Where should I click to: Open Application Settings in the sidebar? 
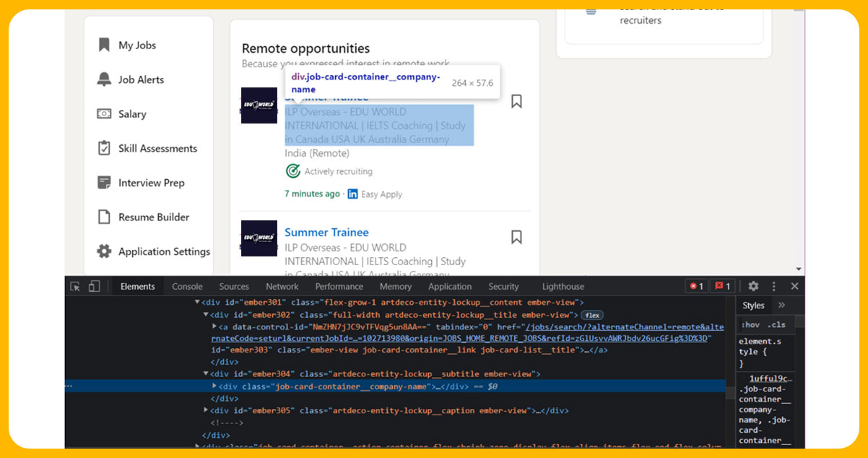pyautogui.click(x=164, y=251)
